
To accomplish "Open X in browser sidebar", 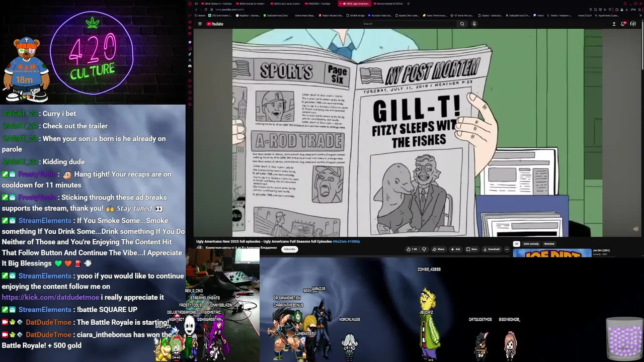I will [190, 60].
